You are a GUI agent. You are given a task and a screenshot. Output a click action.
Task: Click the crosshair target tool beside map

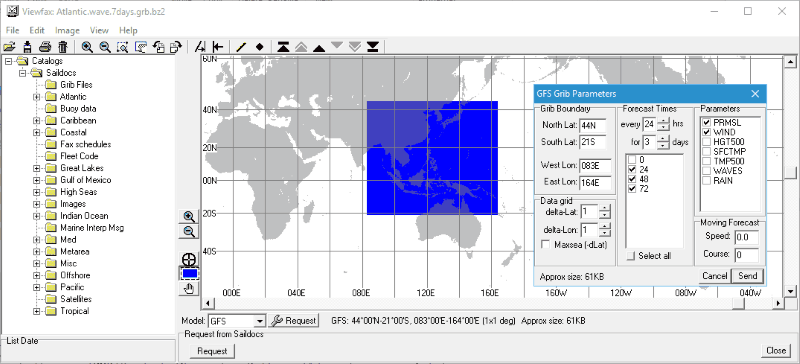click(x=189, y=259)
